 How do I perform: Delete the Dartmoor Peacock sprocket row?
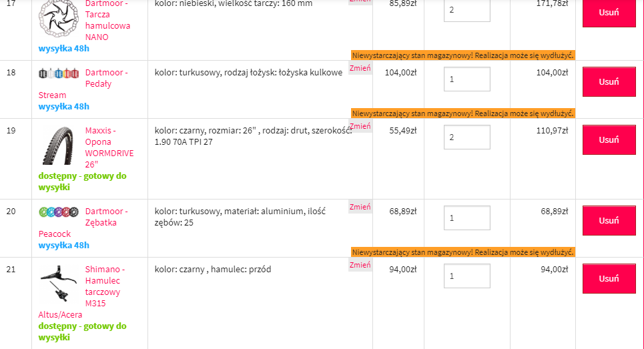(x=609, y=220)
